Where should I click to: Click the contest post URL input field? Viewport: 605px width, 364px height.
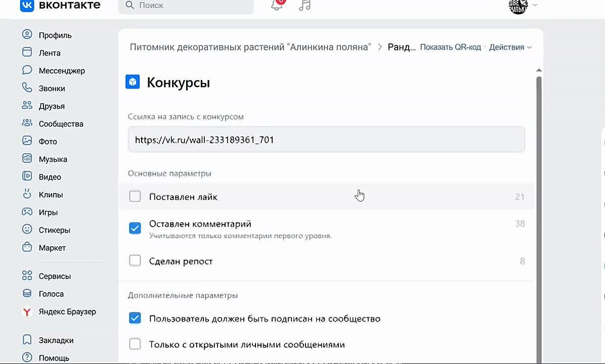click(x=326, y=139)
